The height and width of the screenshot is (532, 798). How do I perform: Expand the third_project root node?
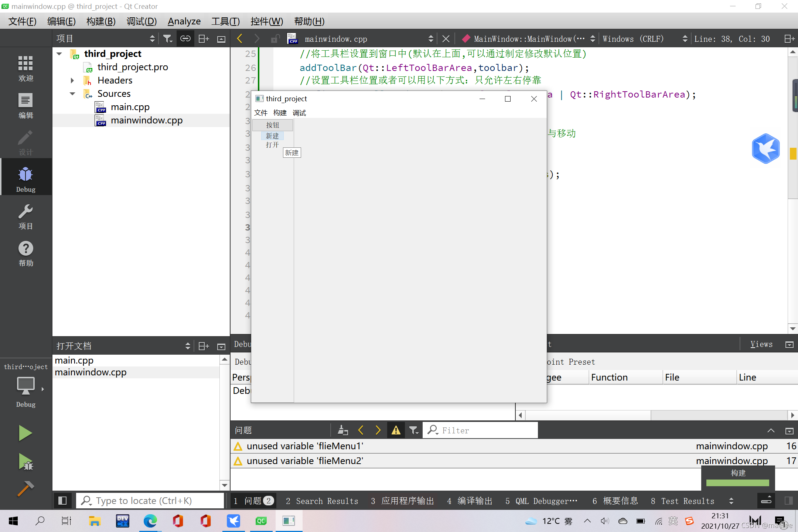point(59,54)
